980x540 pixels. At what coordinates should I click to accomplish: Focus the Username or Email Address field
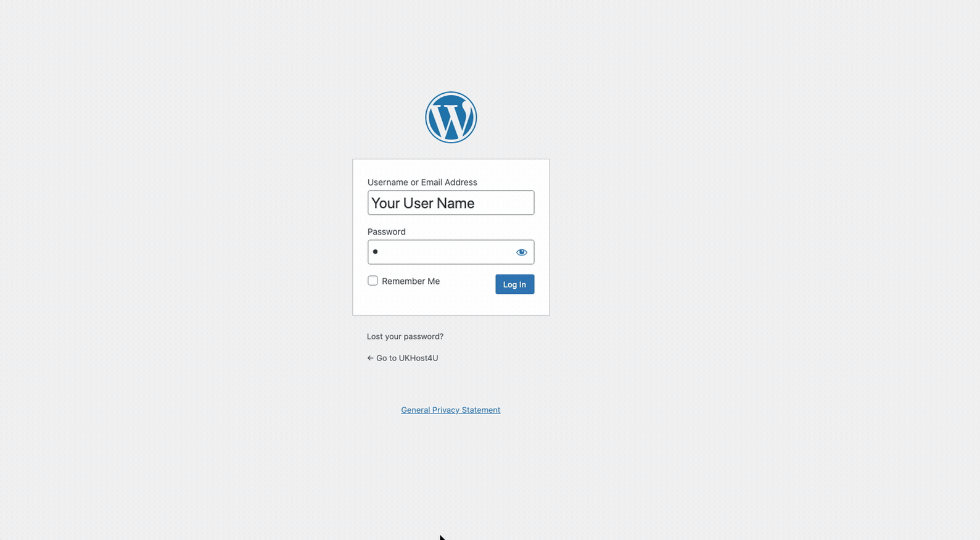[x=451, y=202]
